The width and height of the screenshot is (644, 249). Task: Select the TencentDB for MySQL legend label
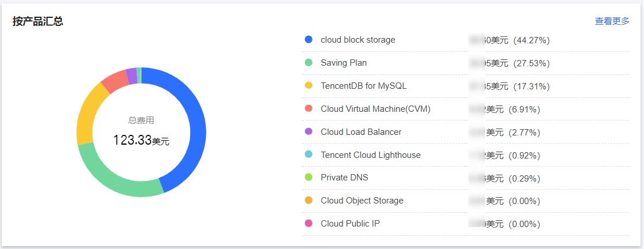[x=363, y=86]
